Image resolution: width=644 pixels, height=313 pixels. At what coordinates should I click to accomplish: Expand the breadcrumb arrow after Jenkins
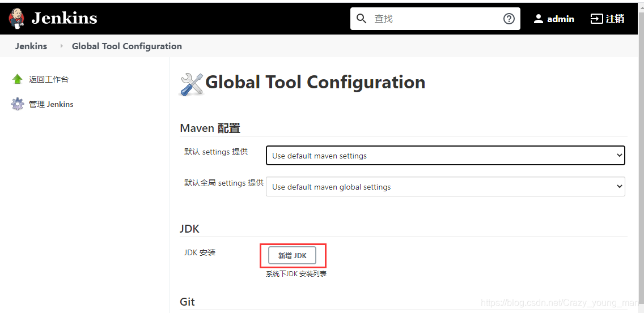(62, 46)
